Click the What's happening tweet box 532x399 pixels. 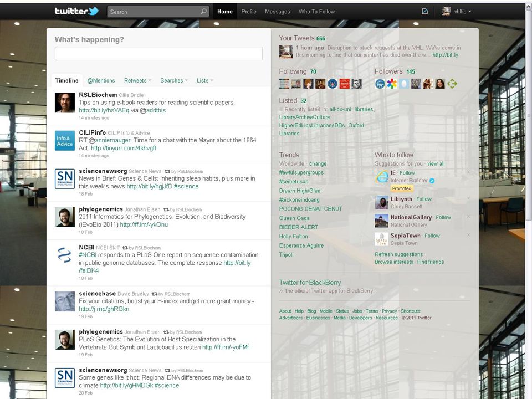158,54
